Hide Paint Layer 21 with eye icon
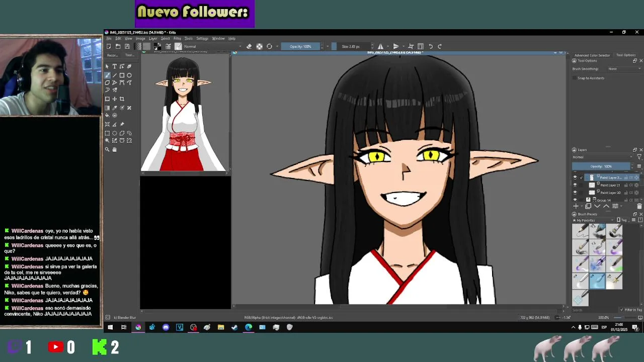This screenshot has height=362, width=644. [575, 185]
